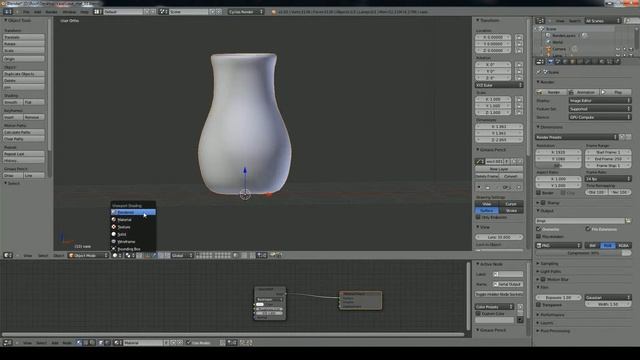Click the World item in outliner
Screen dimensions: 640x360
pos(557,42)
